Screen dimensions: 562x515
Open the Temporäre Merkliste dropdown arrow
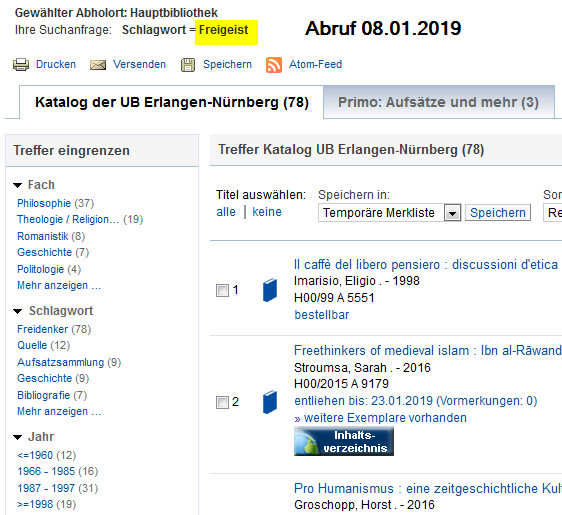pyautogui.click(x=452, y=213)
